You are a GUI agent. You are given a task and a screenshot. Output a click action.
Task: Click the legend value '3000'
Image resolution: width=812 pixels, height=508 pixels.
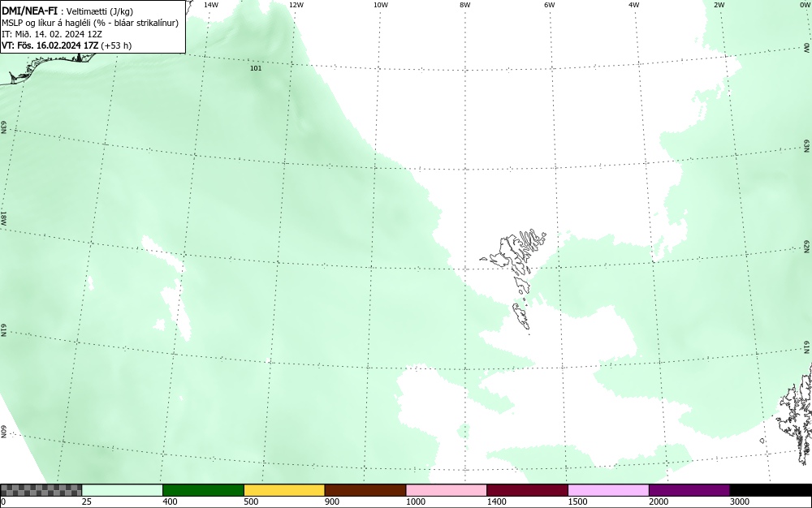point(740,502)
